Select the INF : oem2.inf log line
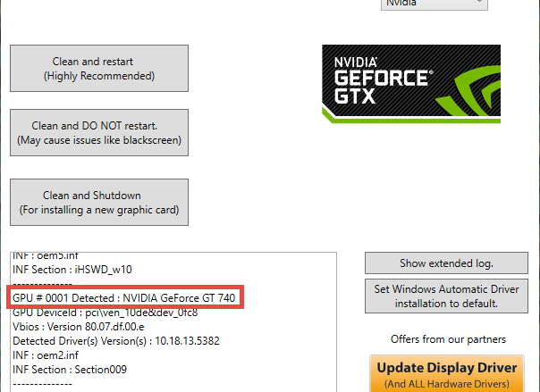The image size is (540, 392). [x=46, y=355]
